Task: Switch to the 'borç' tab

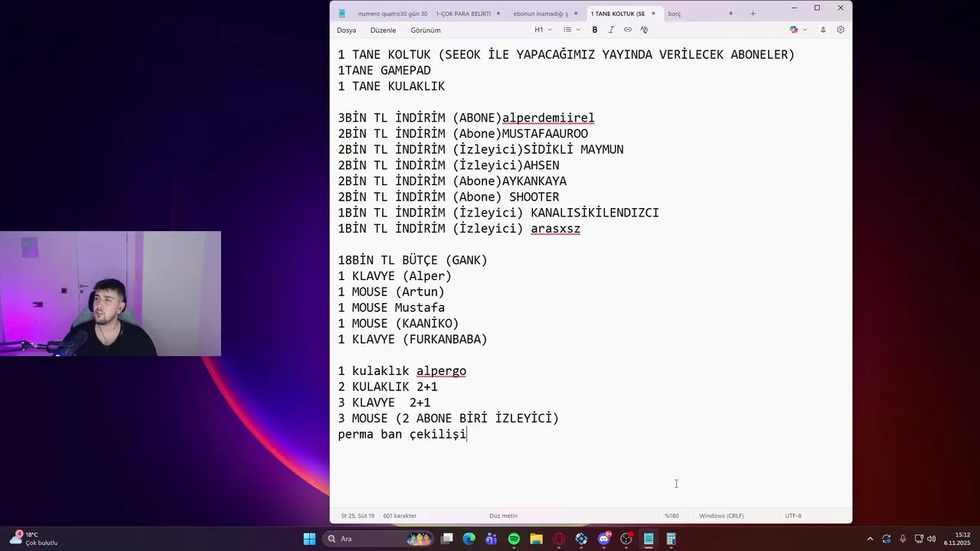Action: pyautogui.click(x=699, y=14)
